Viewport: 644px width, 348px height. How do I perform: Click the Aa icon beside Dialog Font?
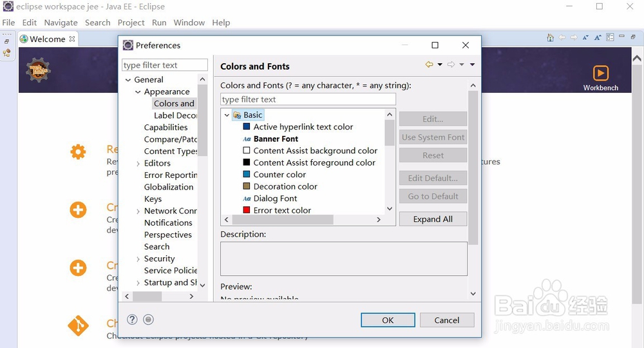[247, 198]
